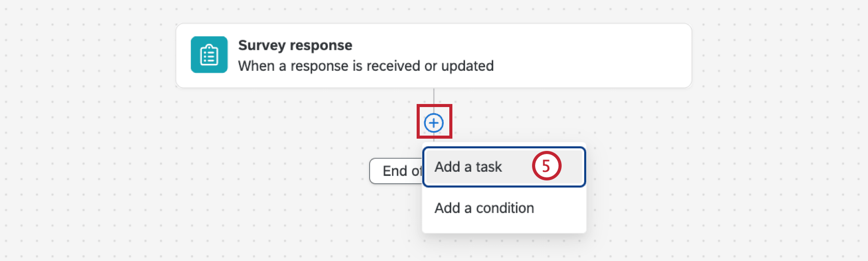Click the word "task" in the highlighted item
Screen dimensions: 868x261
click(x=489, y=167)
